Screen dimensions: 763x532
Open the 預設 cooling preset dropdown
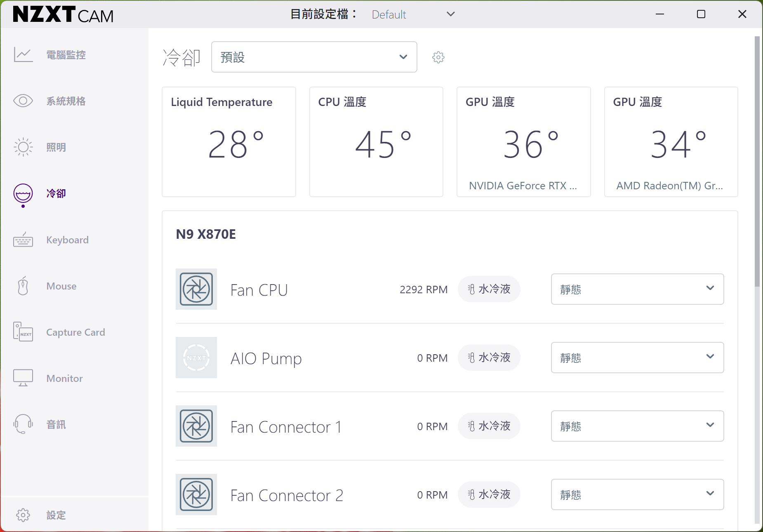coord(314,57)
